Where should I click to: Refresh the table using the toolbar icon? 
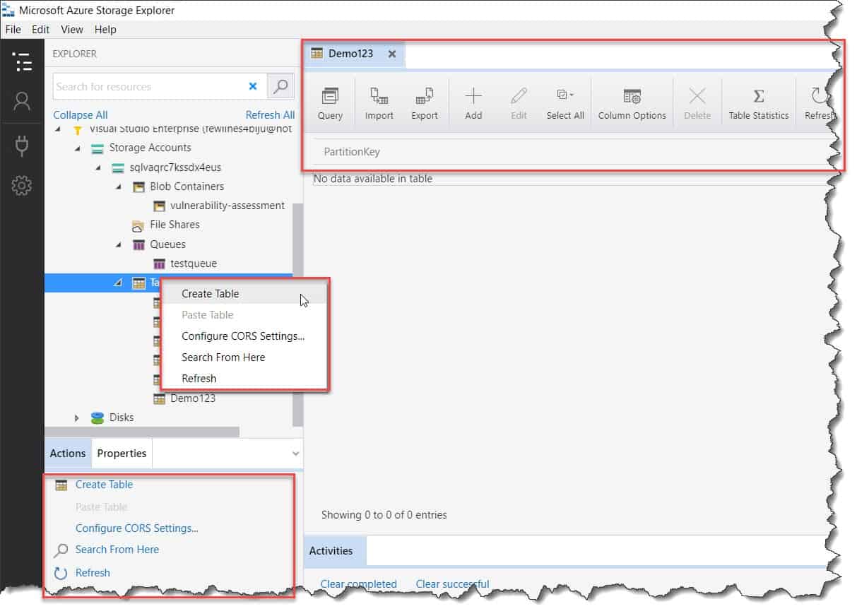(820, 102)
